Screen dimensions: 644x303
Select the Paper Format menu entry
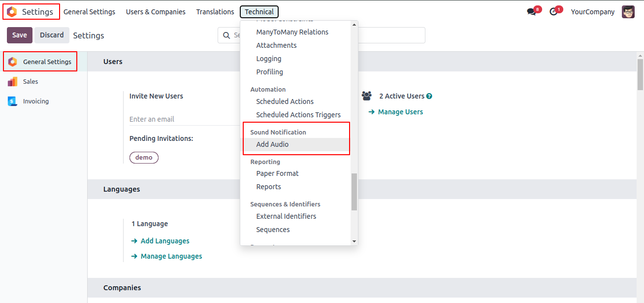click(x=277, y=173)
